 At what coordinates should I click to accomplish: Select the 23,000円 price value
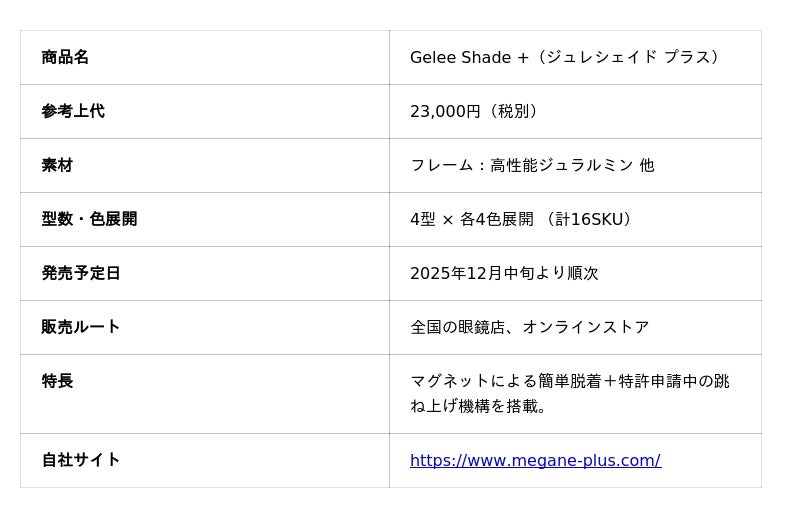445,111
